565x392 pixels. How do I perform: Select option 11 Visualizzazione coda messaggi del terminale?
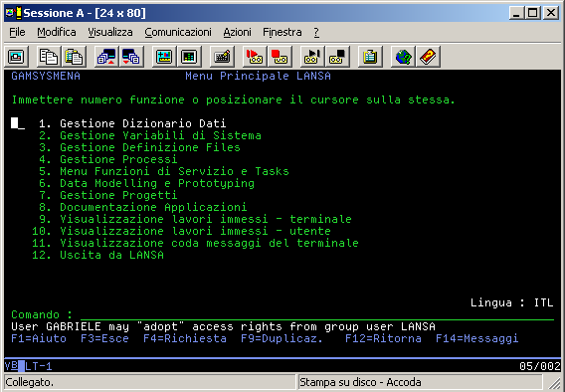pyautogui.click(x=195, y=243)
